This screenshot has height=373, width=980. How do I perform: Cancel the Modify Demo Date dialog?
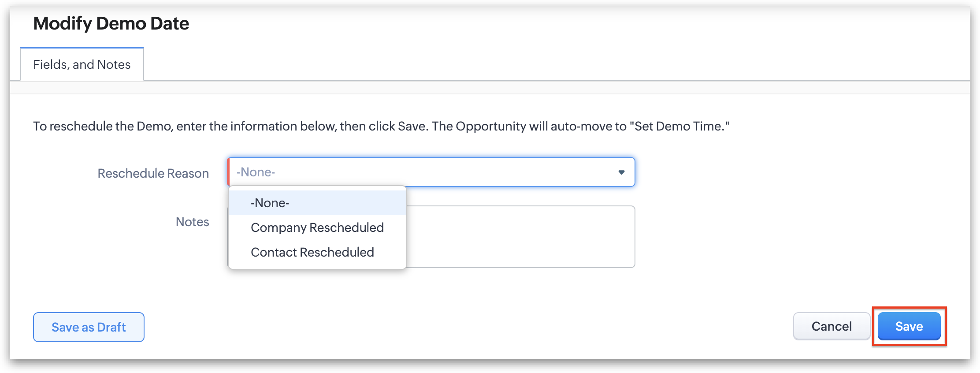click(x=831, y=326)
